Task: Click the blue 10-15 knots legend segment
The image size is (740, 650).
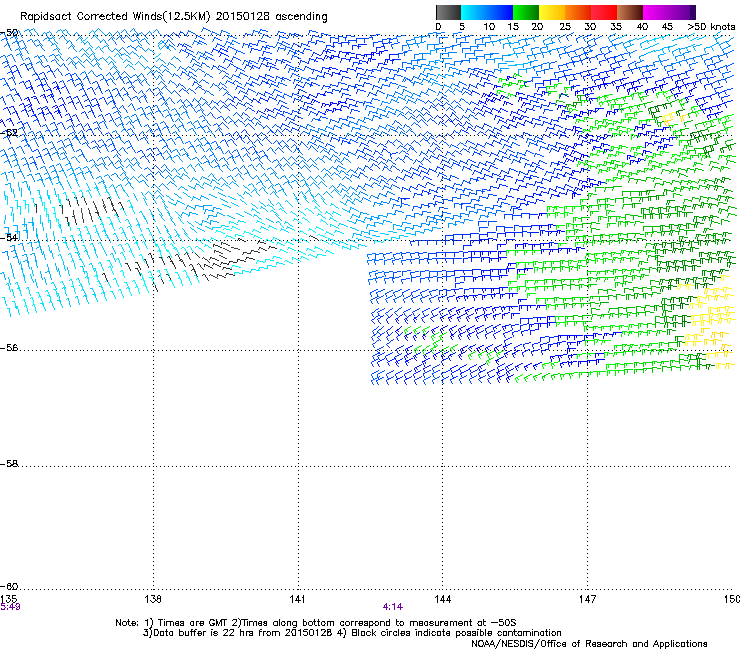Action: tap(500, 12)
